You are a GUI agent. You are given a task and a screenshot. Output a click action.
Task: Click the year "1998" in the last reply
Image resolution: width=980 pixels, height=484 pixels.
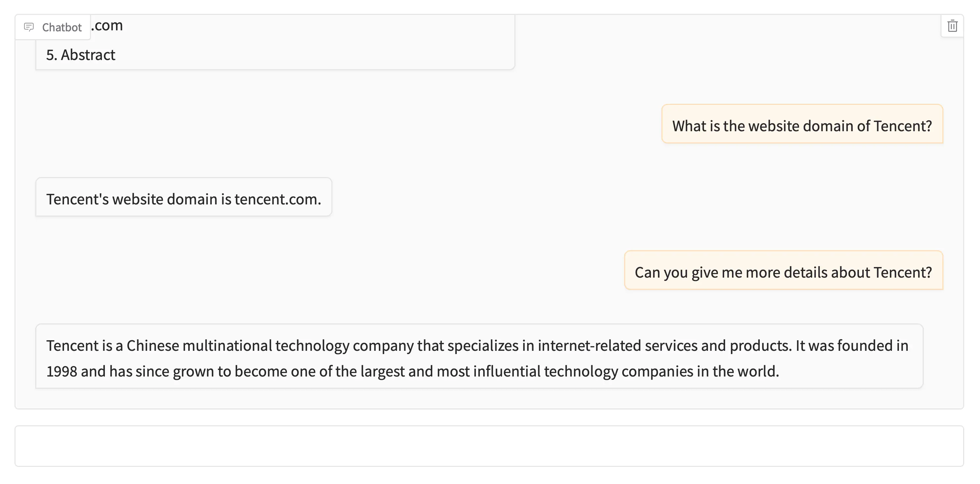[x=62, y=371]
